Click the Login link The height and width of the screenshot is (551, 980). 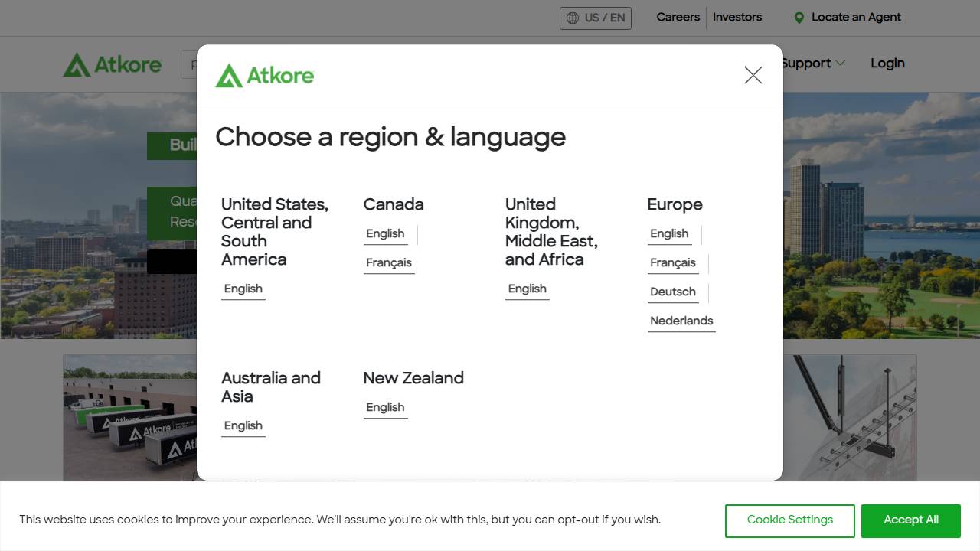[x=887, y=64]
